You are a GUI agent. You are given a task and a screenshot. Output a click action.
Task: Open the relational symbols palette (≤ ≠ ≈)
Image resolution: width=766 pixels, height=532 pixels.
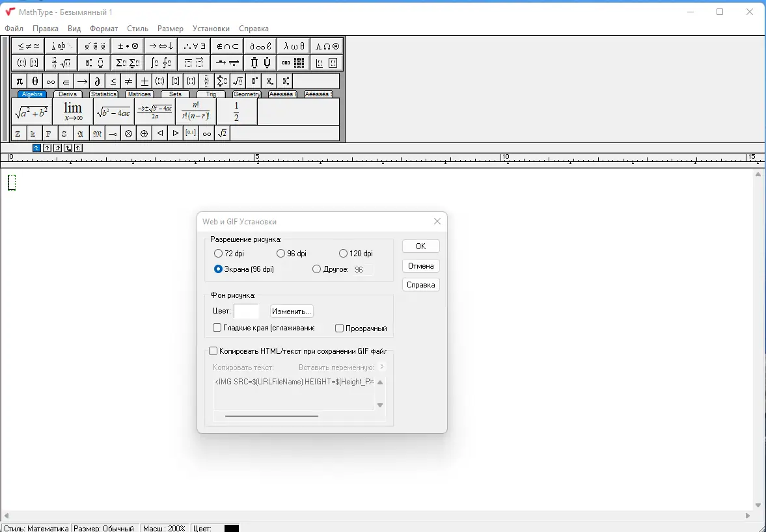click(x=28, y=46)
